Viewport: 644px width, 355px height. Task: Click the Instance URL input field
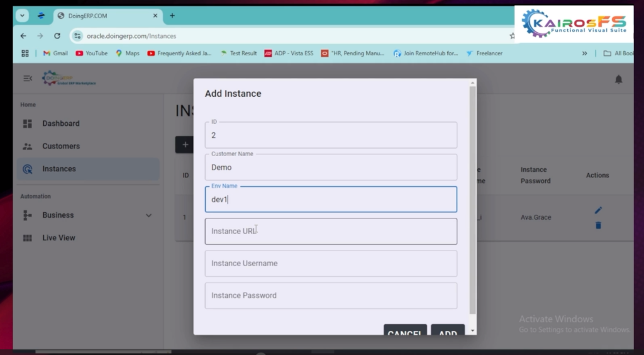click(x=331, y=232)
